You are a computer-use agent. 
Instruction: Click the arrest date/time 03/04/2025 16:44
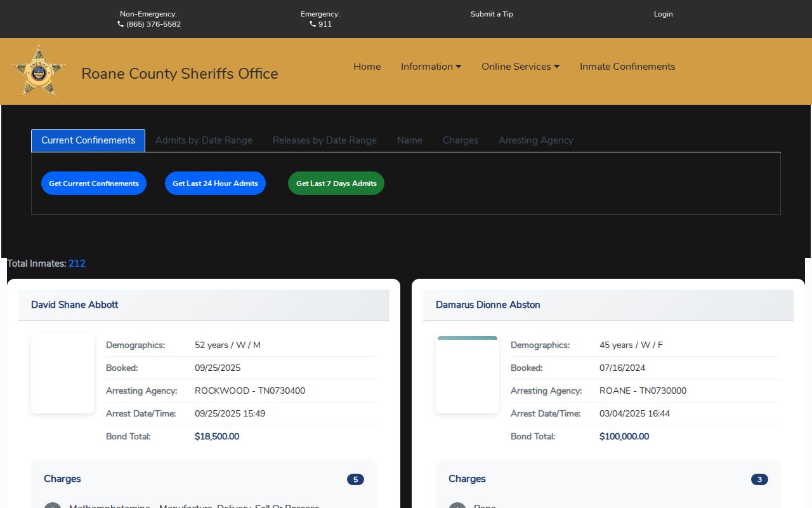pyautogui.click(x=635, y=413)
